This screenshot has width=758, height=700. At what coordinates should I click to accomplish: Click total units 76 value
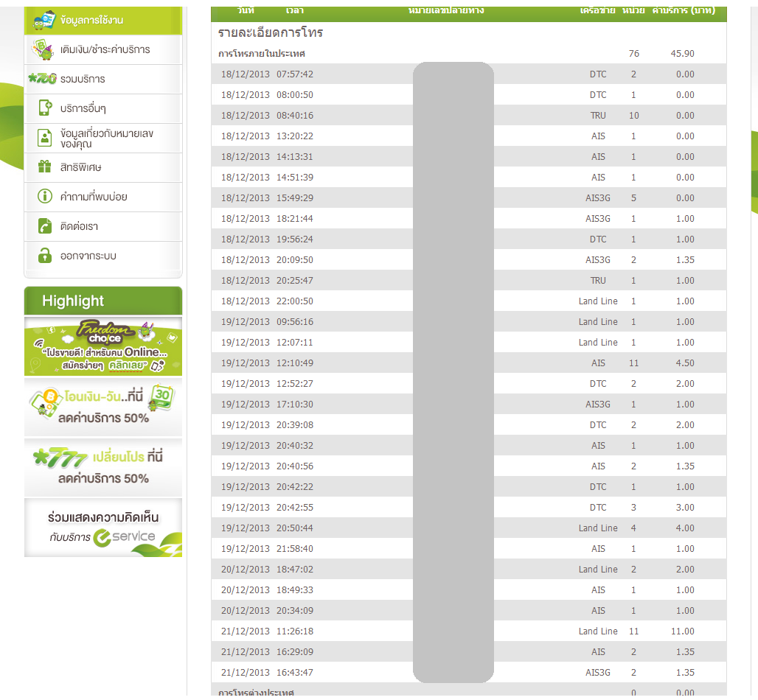(634, 54)
